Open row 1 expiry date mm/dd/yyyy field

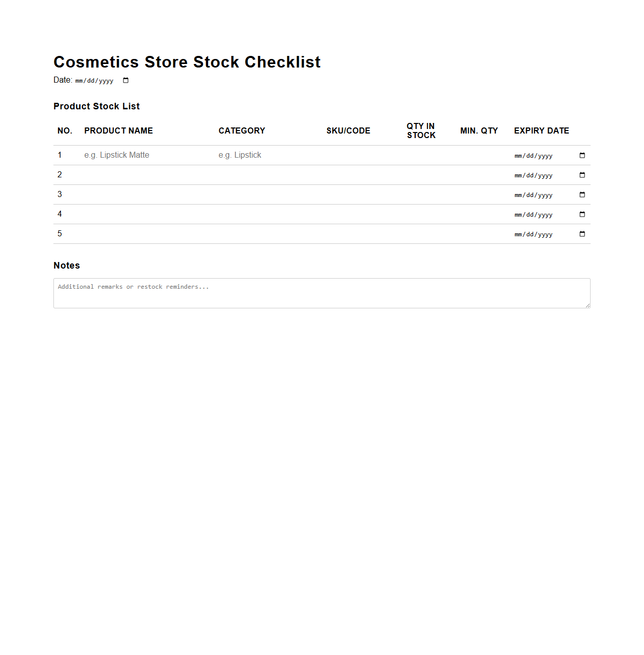point(533,156)
